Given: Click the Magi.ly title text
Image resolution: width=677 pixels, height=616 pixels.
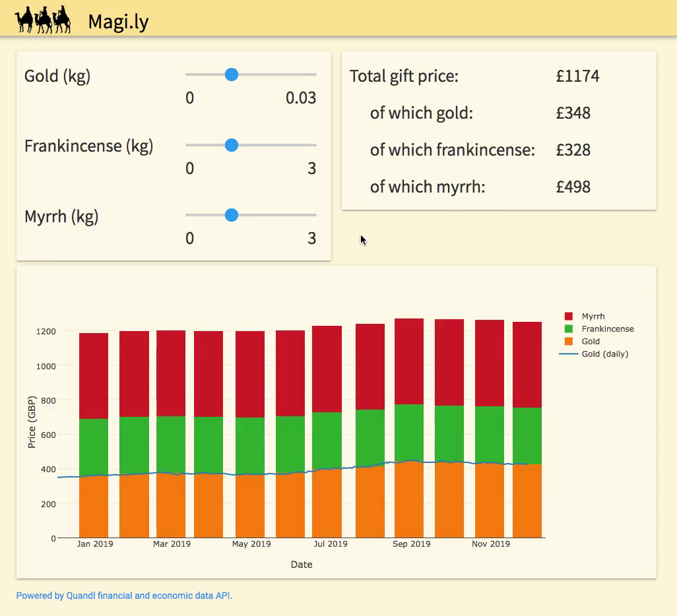Looking at the screenshot, I should coord(118,22).
